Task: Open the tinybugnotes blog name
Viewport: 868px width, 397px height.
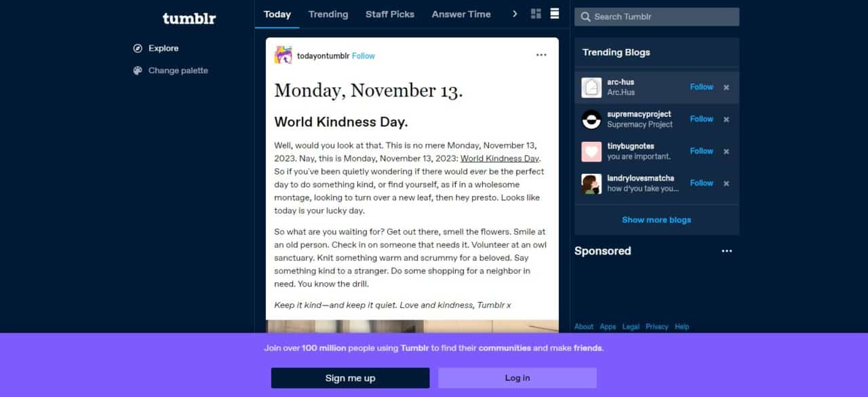Action: click(x=631, y=146)
